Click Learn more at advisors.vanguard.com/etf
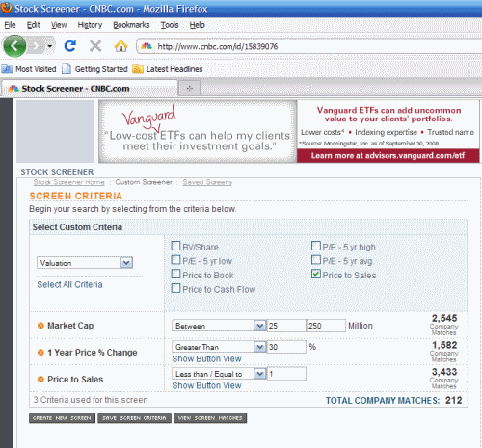The width and height of the screenshot is (482, 448). [x=388, y=156]
